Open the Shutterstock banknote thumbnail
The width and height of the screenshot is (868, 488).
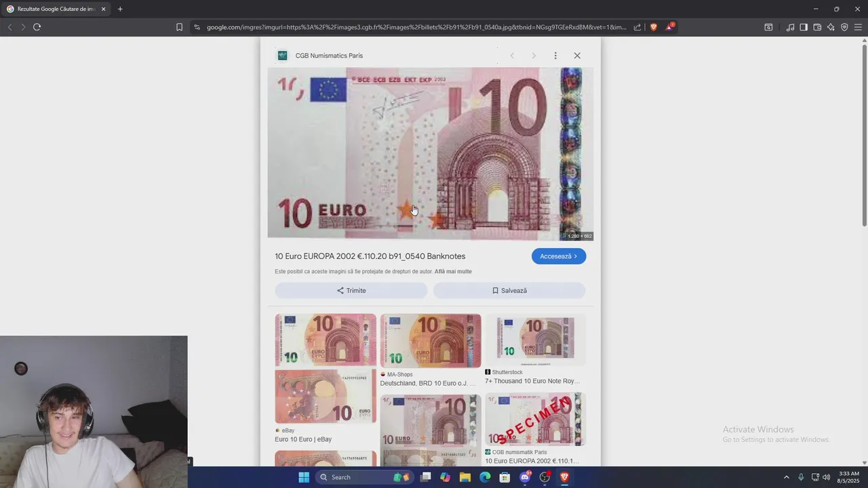[536, 340]
